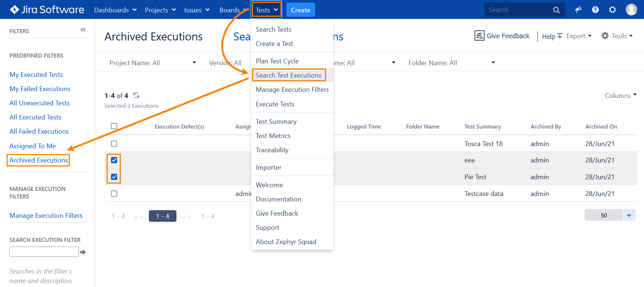
Task: Click the Jira Software logo
Action: 47,10
